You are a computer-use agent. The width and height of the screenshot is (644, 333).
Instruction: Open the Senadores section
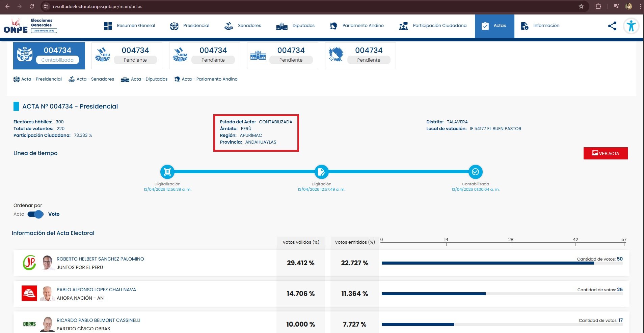tap(243, 26)
